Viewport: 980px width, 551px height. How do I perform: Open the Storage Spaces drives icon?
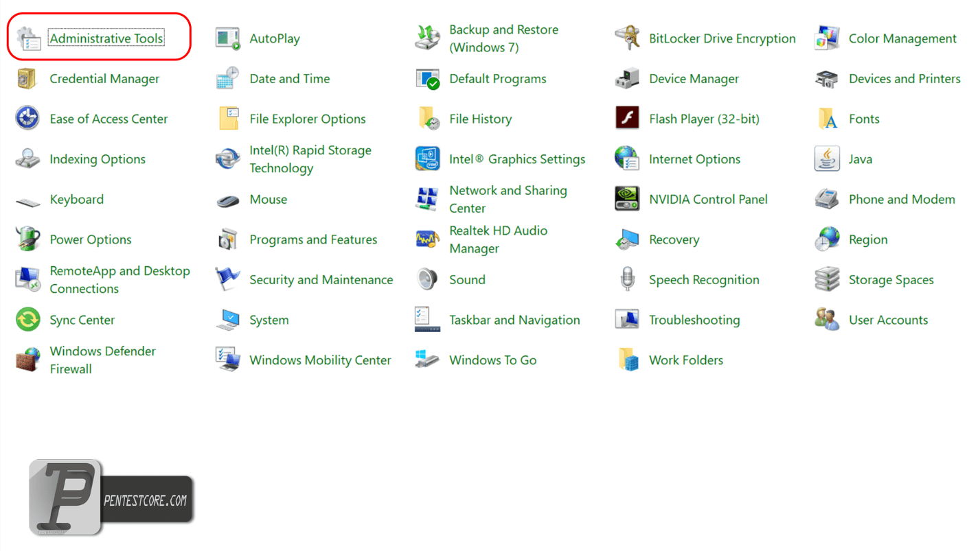click(828, 280)
